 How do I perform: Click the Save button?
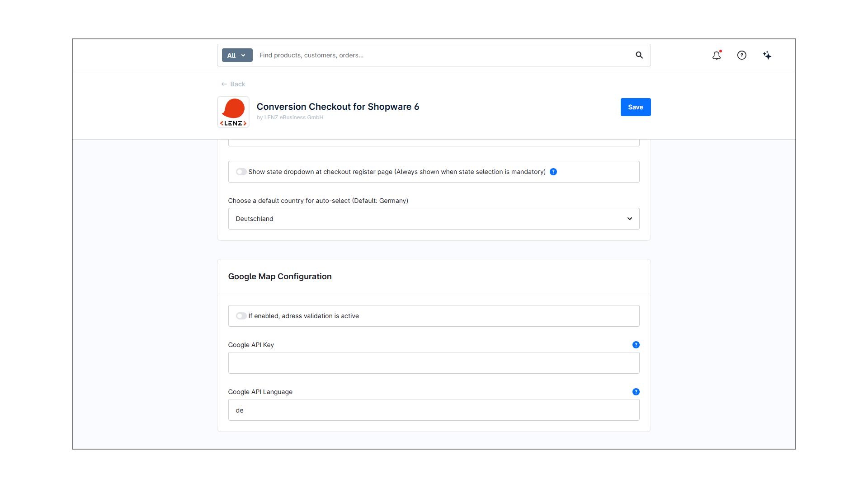(635, 107)
